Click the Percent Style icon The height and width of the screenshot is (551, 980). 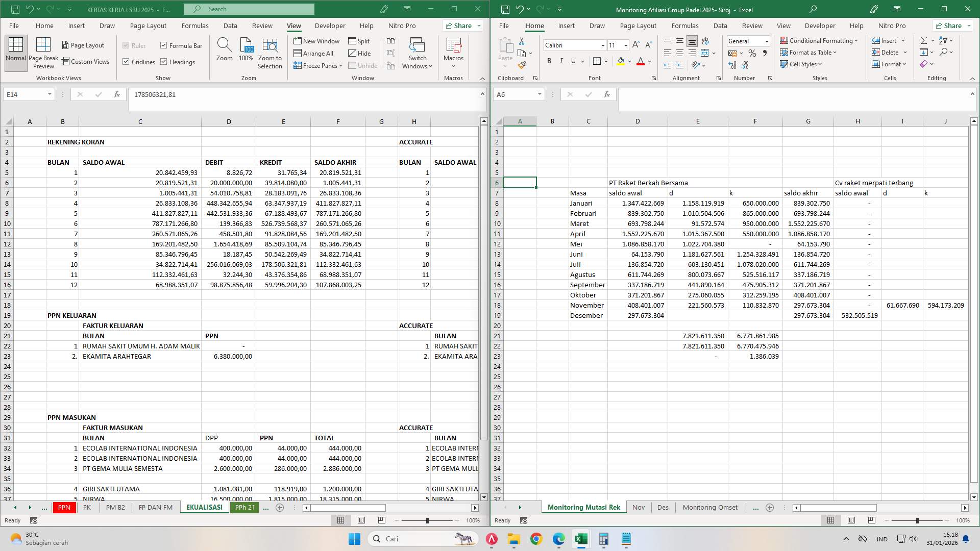tap(752, 53)
